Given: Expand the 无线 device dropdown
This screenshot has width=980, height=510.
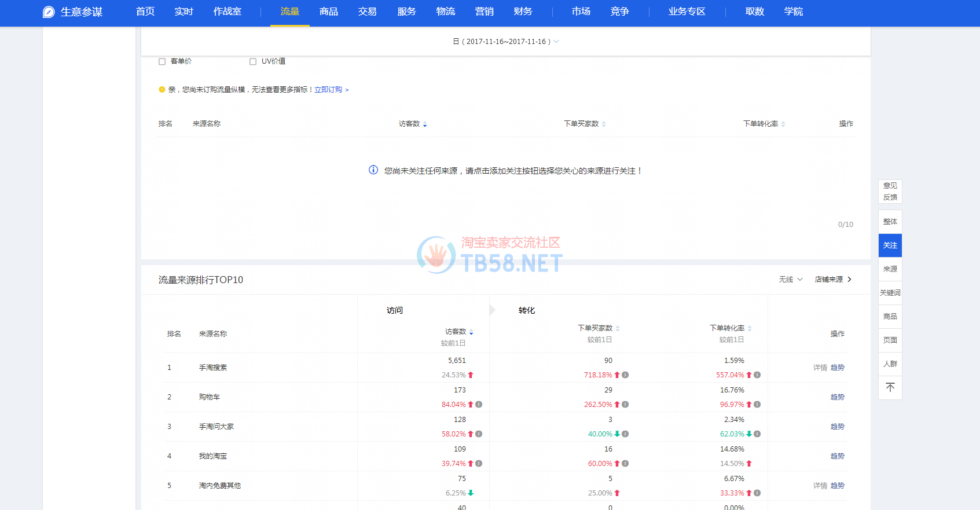Looking at the screenshot, I should [x=790, y=280].
